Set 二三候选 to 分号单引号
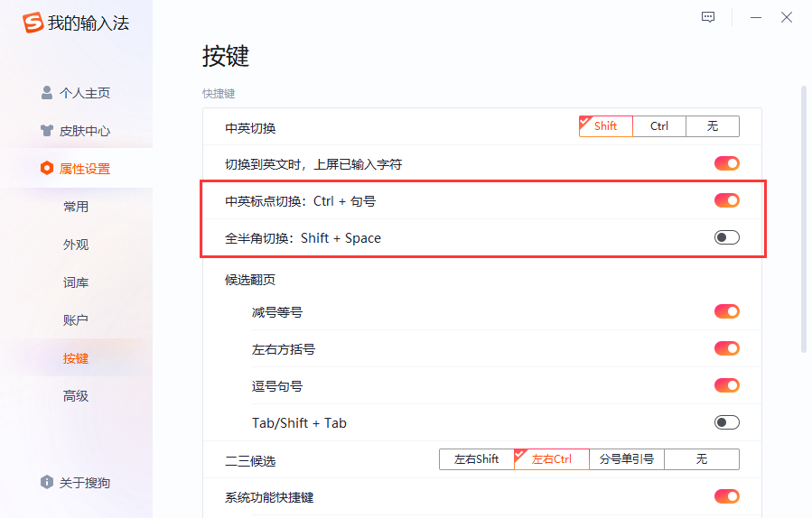Viewport: 812px width, 518px height. (x=627, y=459)
